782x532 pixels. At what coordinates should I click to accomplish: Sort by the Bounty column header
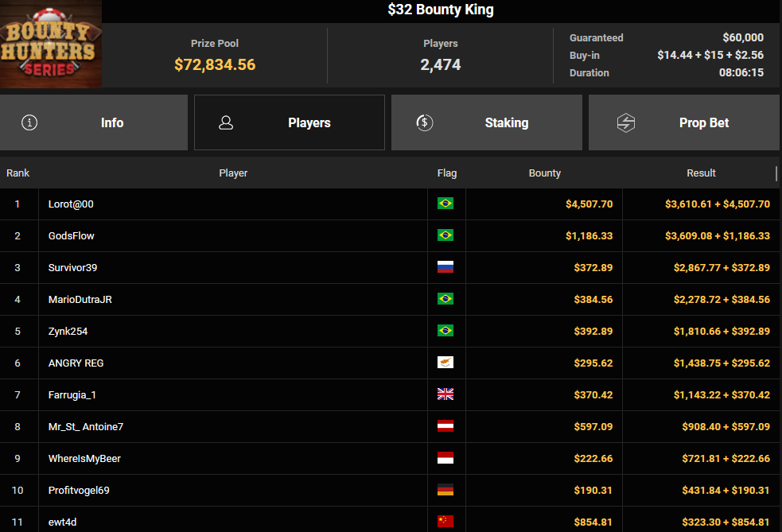coord(545,173)
